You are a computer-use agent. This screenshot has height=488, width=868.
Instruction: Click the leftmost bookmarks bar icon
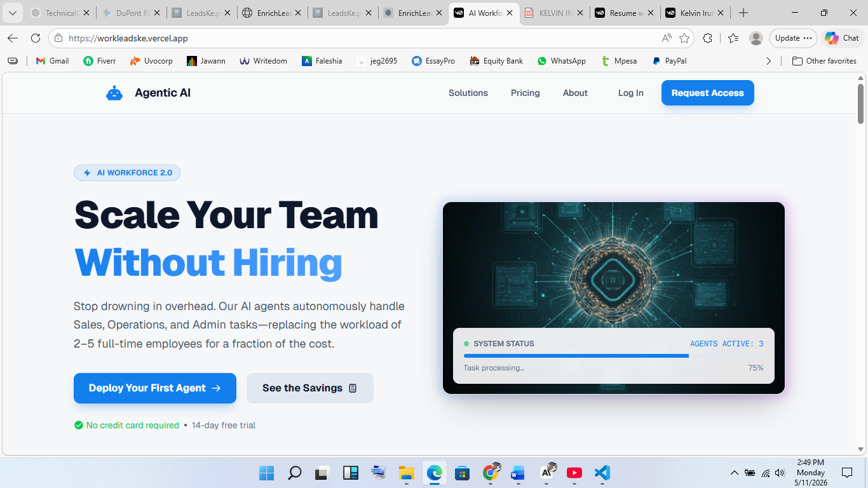click(x=13, y=61)
